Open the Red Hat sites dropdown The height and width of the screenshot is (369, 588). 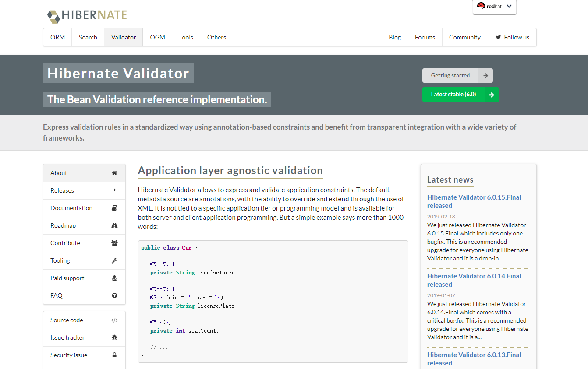click(x=509, y=7)
